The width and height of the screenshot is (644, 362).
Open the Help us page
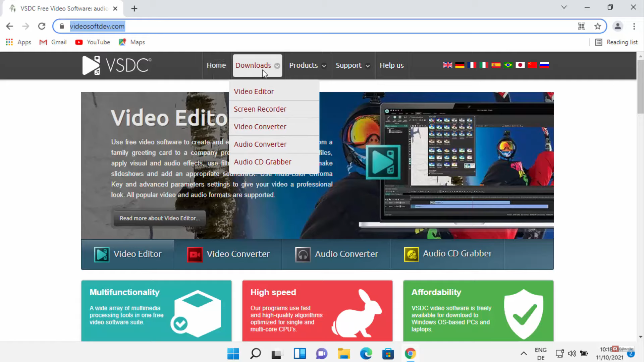tap(392, 65)
